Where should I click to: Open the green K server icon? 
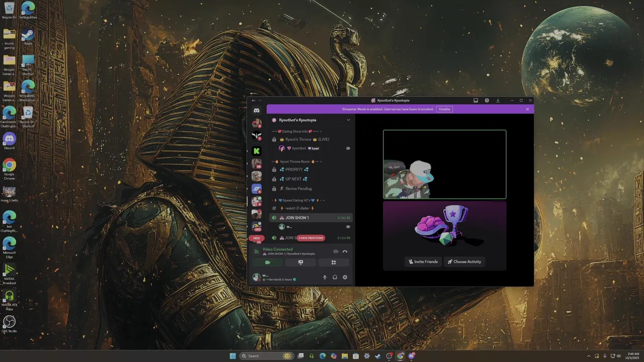(257, 151)
